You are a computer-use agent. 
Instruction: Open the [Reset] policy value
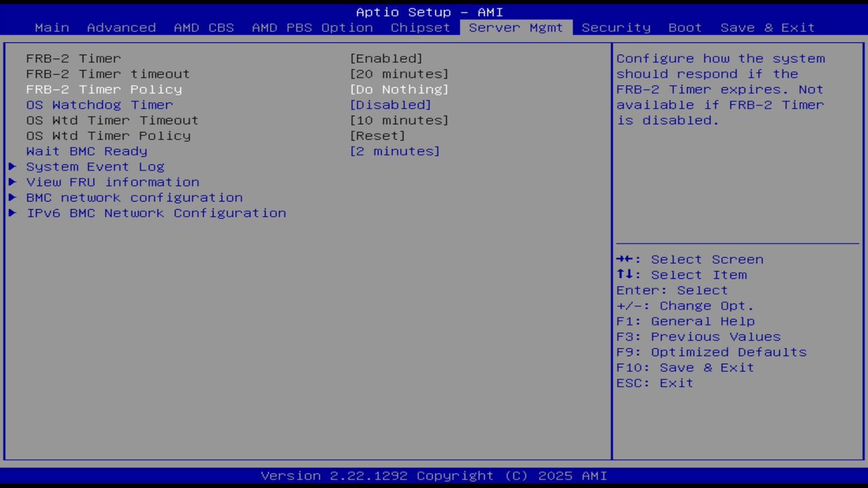tap(377, 136)
